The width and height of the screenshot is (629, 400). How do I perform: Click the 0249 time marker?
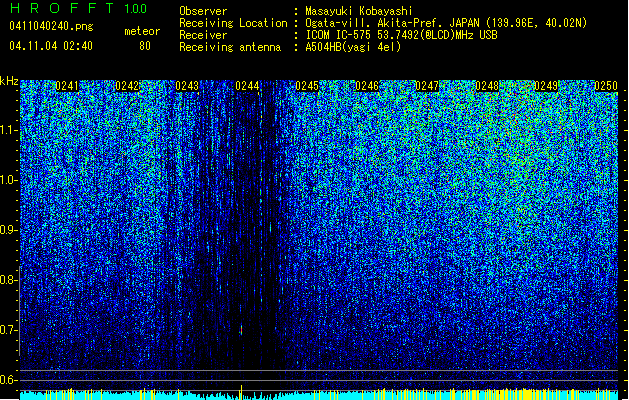coord(546,86)
